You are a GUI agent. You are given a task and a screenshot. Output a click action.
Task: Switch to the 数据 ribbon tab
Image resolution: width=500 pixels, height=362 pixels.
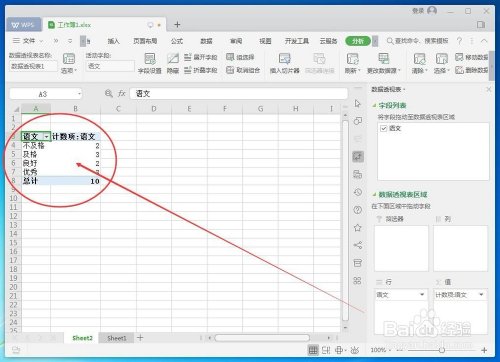pos(206,41)
